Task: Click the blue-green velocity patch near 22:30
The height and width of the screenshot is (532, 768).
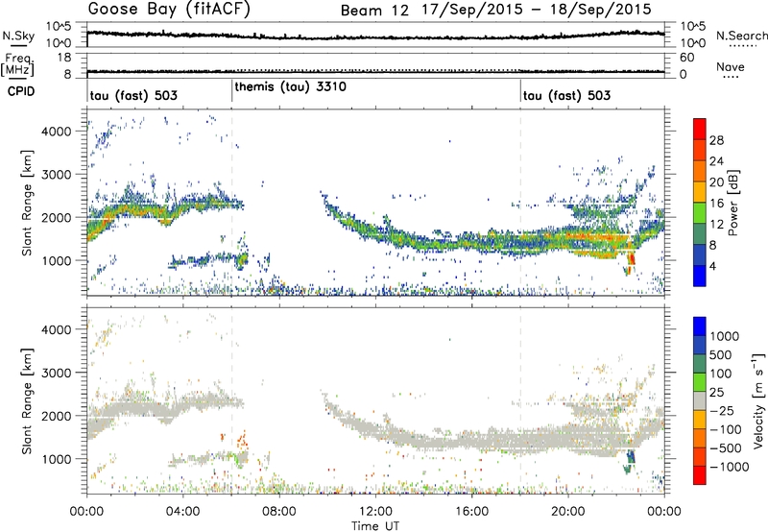Action: pyautogui.click(x=631, y=461)
